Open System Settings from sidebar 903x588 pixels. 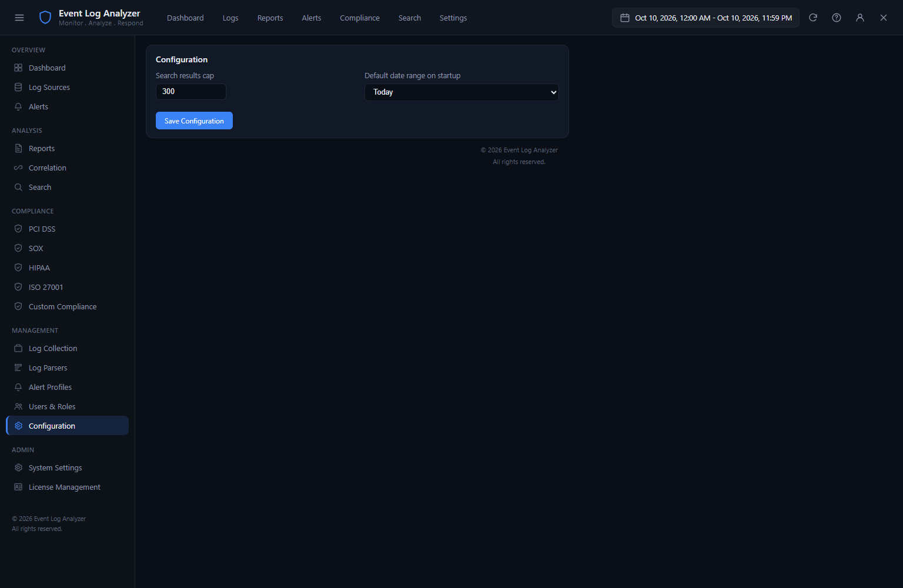67,467
